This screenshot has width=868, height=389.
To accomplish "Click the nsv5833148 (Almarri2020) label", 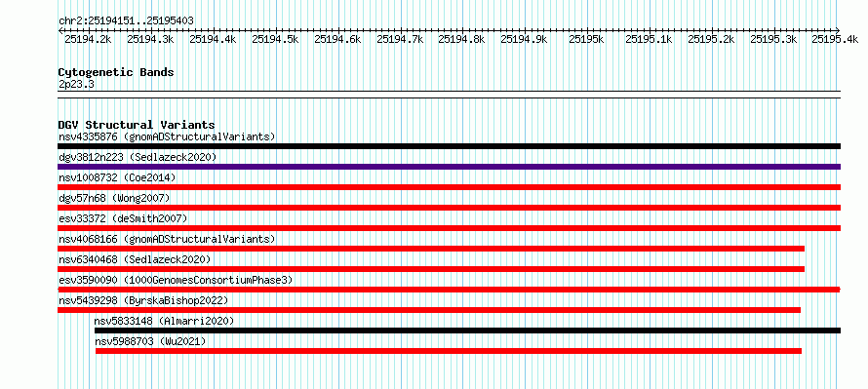I will click(x=164, y=321).
